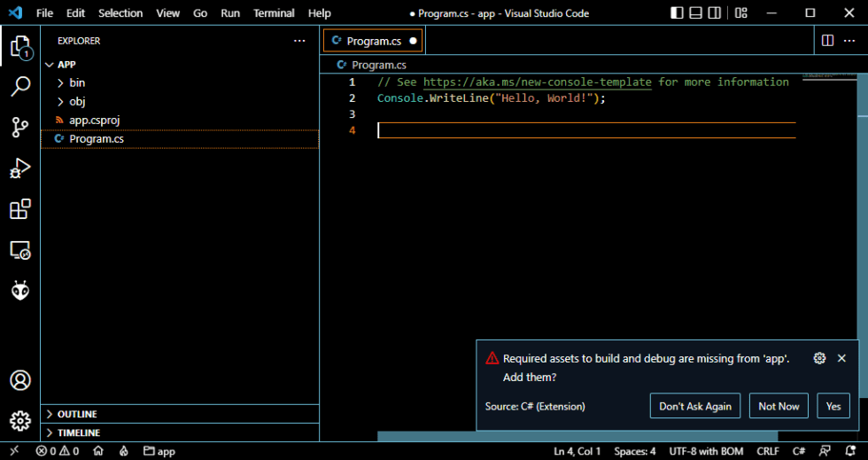Image resolution: width=868 pixels, height=460 pixels.
Task: Expand the TIMELINE section
Action: (x=180, y=433)
